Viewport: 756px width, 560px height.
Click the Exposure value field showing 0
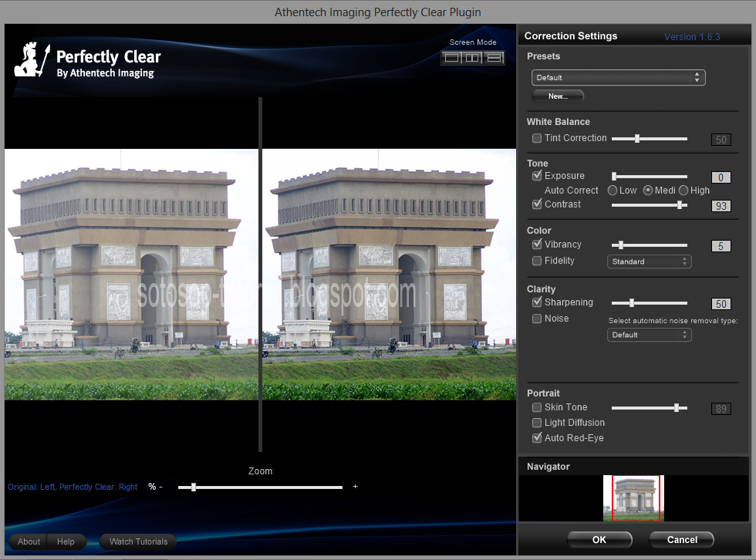(x=721, y=177)
